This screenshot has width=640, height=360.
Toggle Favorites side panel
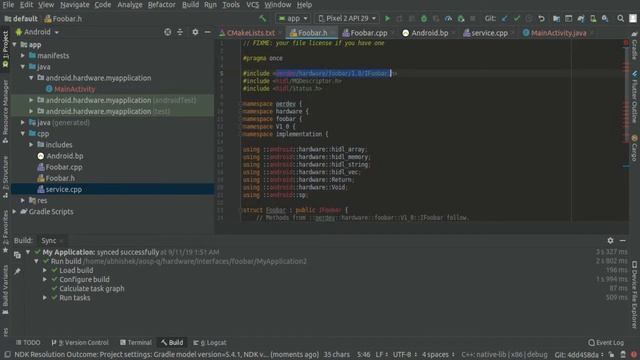click(x=5, y=231)
